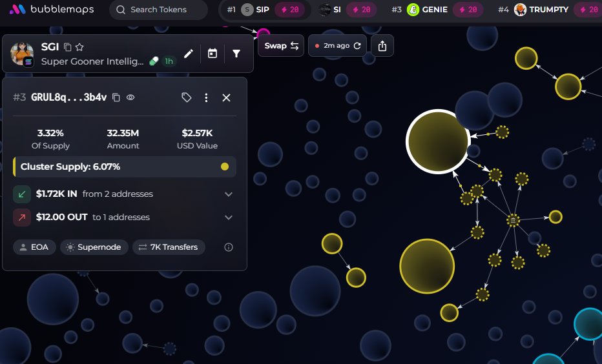Click the 32.35M Amount value
This screenshot has height=364, width=602.
(123, 133)
